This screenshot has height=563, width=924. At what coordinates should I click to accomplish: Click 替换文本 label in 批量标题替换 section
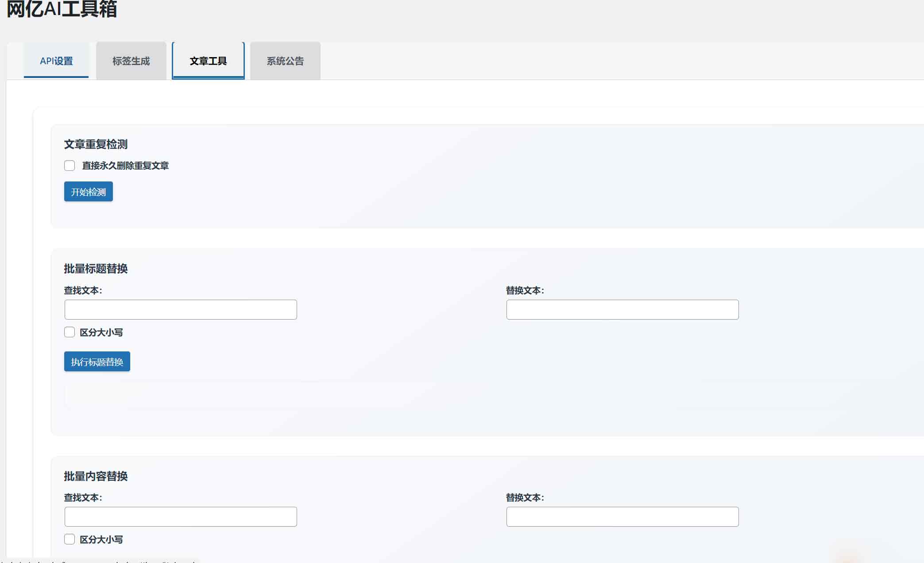(525, 290)
